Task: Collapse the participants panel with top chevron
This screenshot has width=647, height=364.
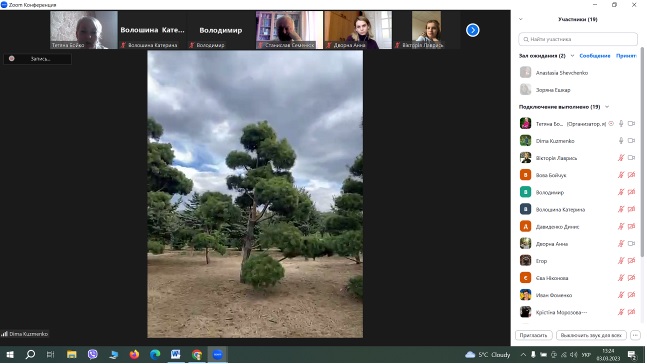Action: click(x=521, y=19)
